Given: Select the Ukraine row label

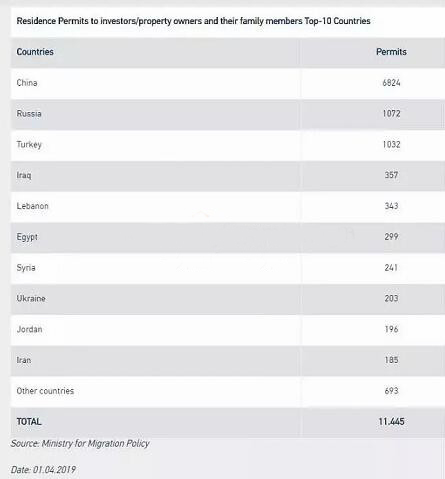Looking at the screenshot, I should click(x=31, y=298).
